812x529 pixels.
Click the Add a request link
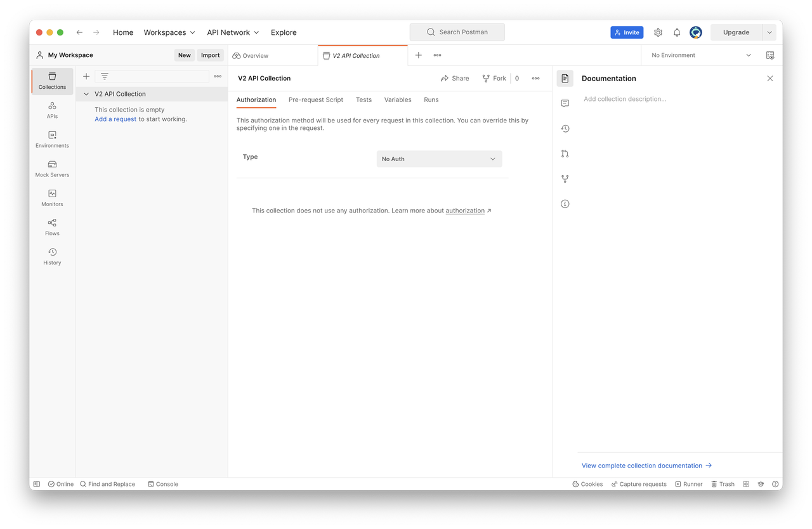click(115, 119)
